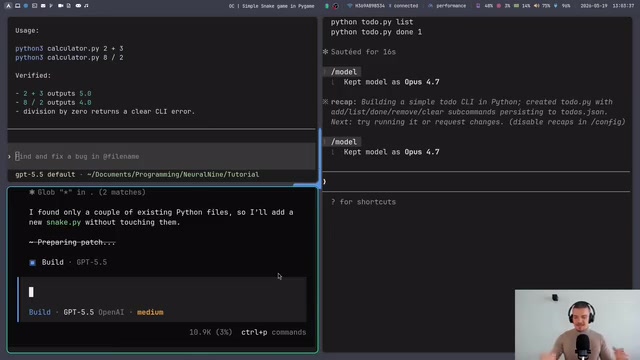Click 'Sautéed for 16s' status line
640x360 pixels.
pyautogui.click(x=363, y=52)
